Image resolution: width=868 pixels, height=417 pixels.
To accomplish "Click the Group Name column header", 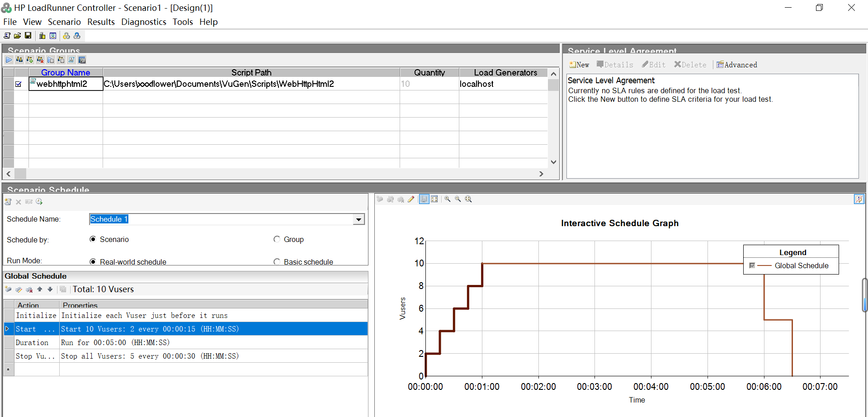I will coord(66,72).
